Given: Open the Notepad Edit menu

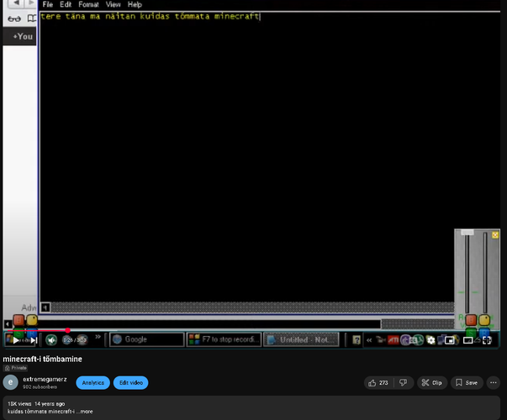Looking at the screenshot, I should [x=66, y=4].
